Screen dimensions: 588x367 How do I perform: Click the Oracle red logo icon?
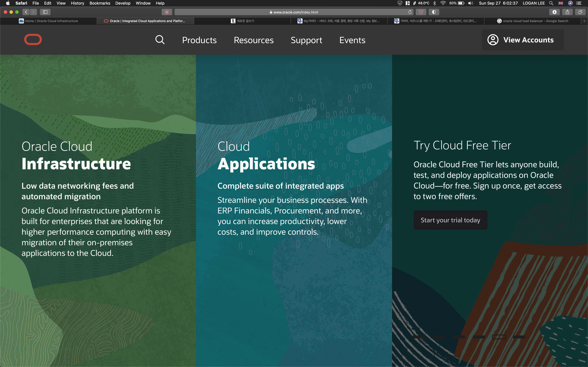tap(33, 40)
